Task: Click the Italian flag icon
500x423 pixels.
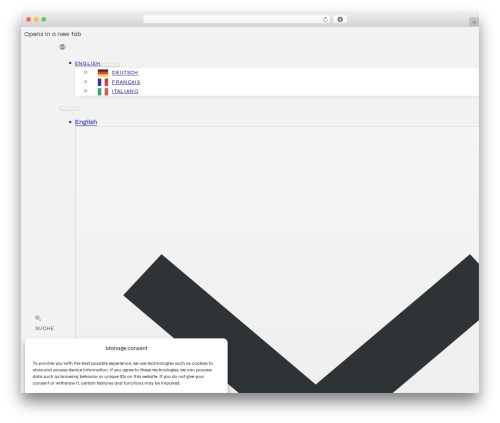Action: coord(103,91)
